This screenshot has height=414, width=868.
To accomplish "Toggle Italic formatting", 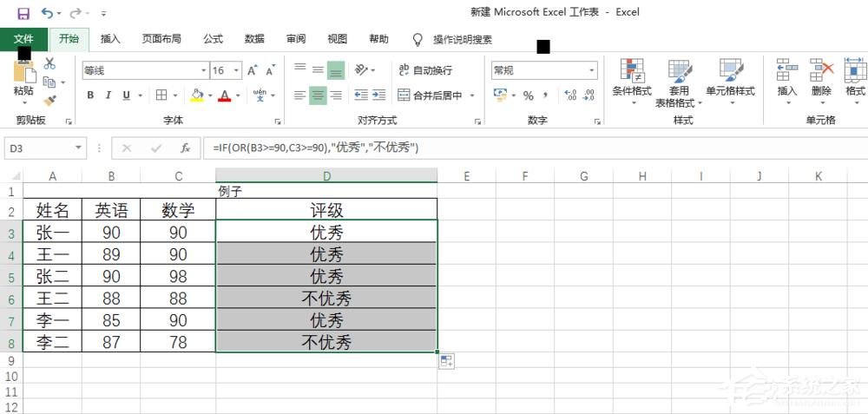I will pyautogui.click(x=108, y=95).
